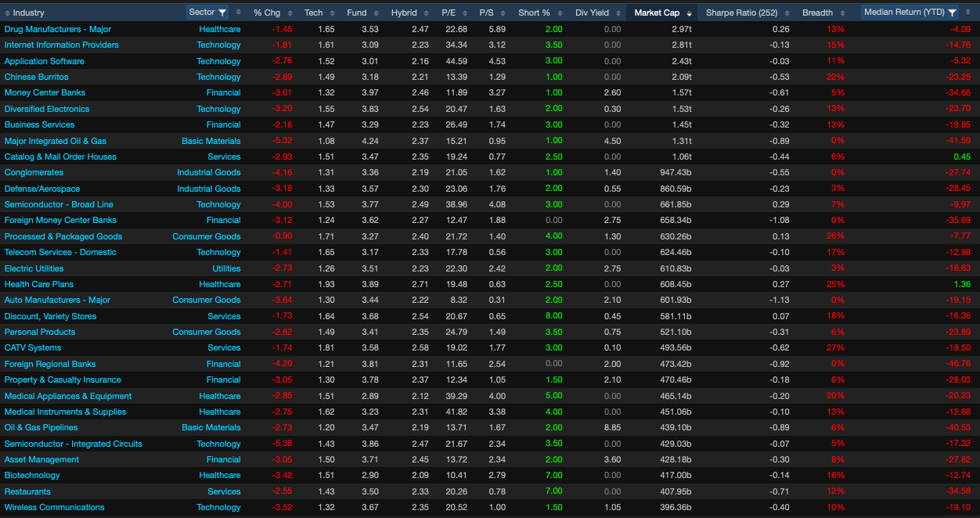This screenshot has width=980, height=518.
Task: Click the sort arrows next to Breadth header
Action: pos(842,13)
